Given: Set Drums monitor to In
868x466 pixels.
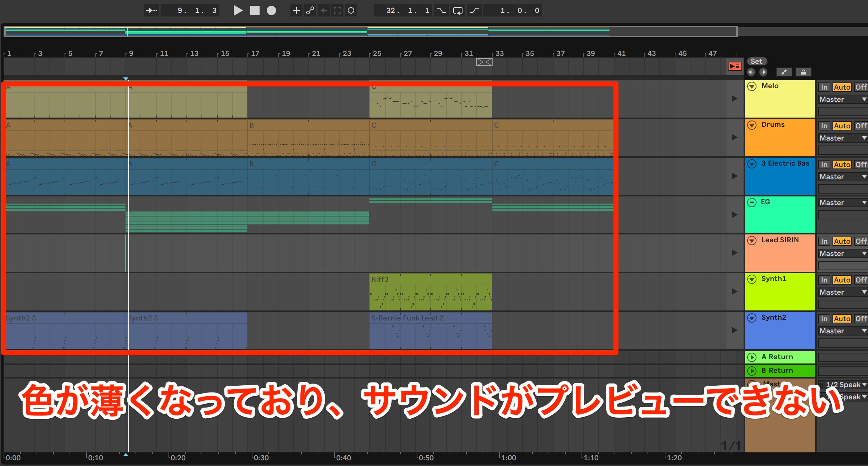Looking at the screenshot, I should tap(824, 126).
